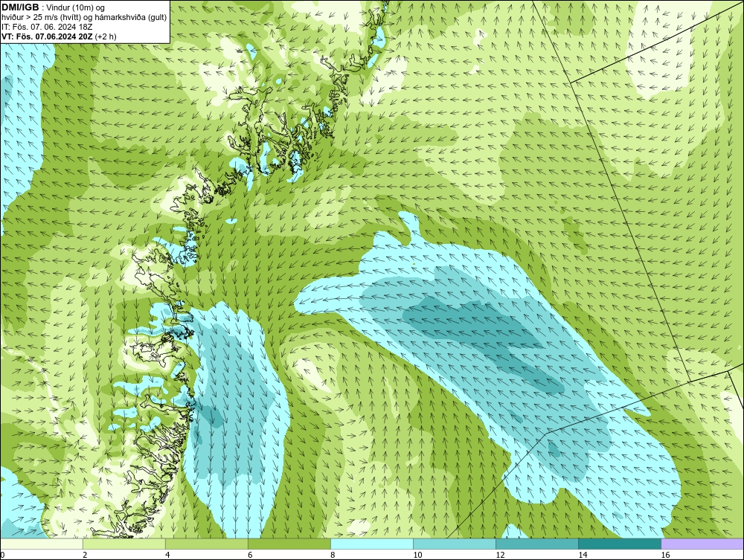Click the legend value label 2

[85, 555]
